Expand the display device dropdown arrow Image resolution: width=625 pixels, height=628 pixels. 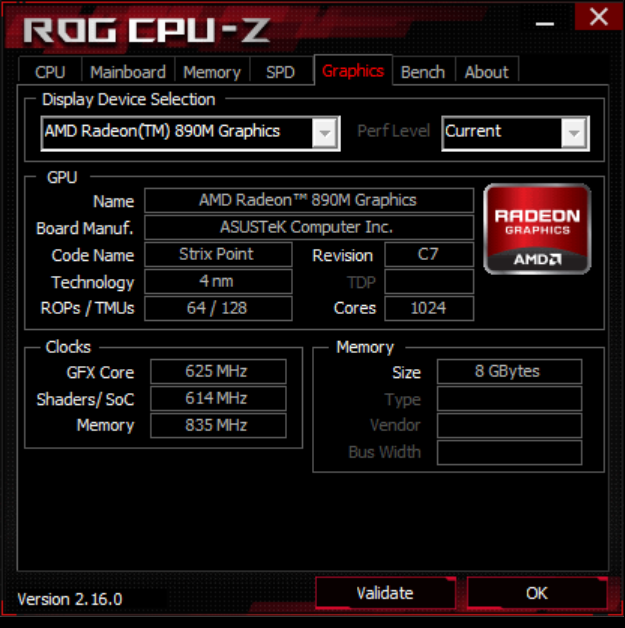[x=325, y=133]
